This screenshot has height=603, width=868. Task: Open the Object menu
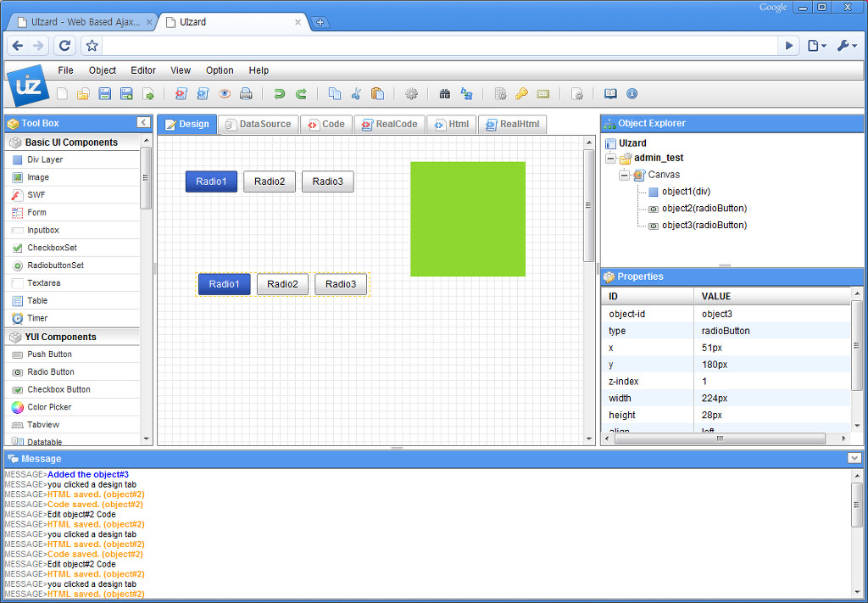point(103,70)
